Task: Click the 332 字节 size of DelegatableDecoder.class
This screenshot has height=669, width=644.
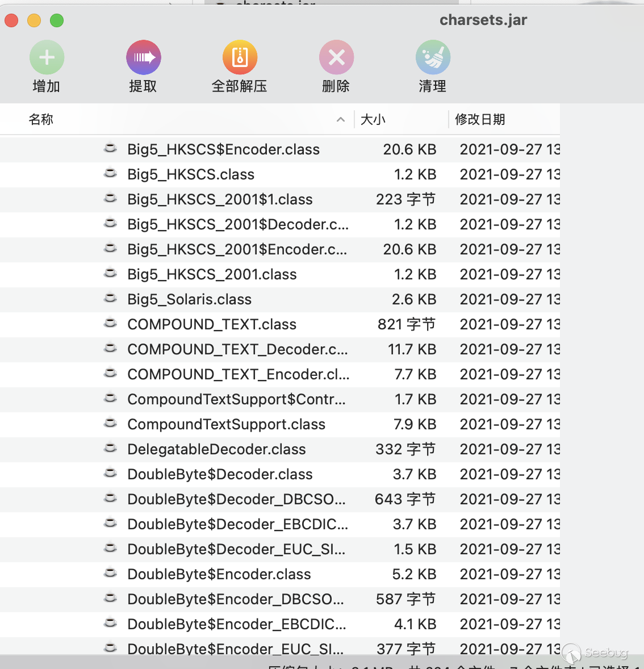Action: (406, 449)
